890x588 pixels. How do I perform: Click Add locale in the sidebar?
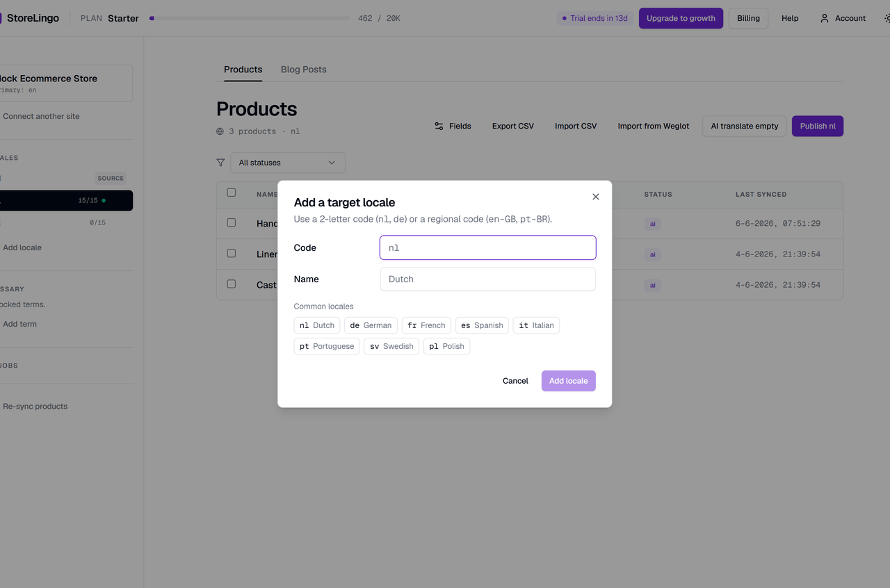pyautogui.click(x=22, y=247)
